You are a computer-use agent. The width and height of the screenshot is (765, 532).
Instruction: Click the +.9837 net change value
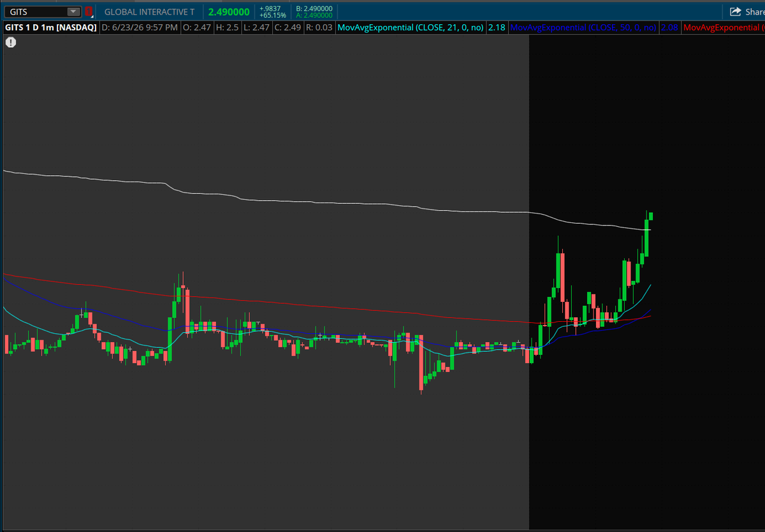coord(270,8)
